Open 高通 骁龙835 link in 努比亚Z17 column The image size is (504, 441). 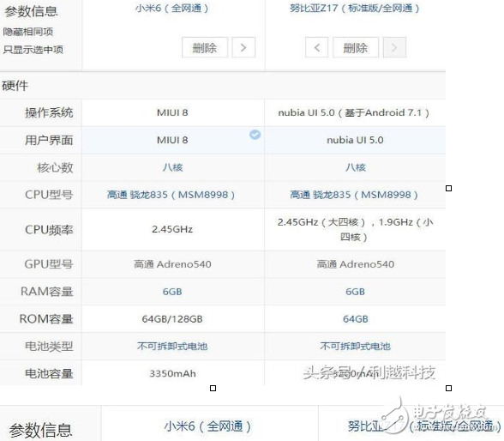point(354,195)
